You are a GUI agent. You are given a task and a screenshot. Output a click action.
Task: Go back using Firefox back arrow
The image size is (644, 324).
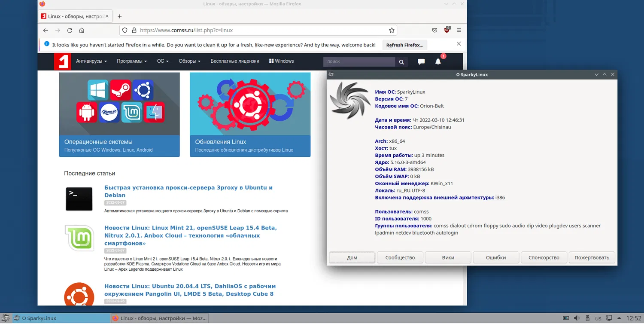[x=46, y=31]
